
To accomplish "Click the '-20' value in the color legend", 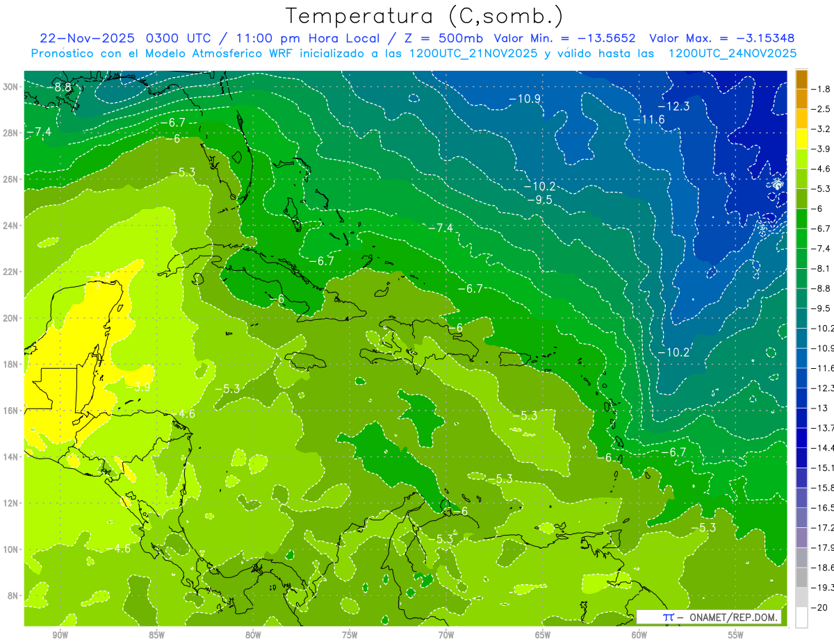I will [820, 607].
